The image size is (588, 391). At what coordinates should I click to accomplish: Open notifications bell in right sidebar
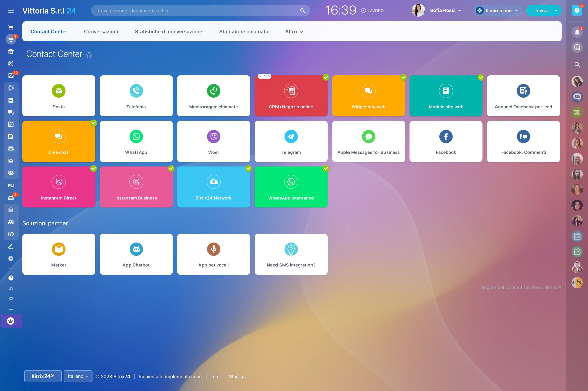[577, 32]
